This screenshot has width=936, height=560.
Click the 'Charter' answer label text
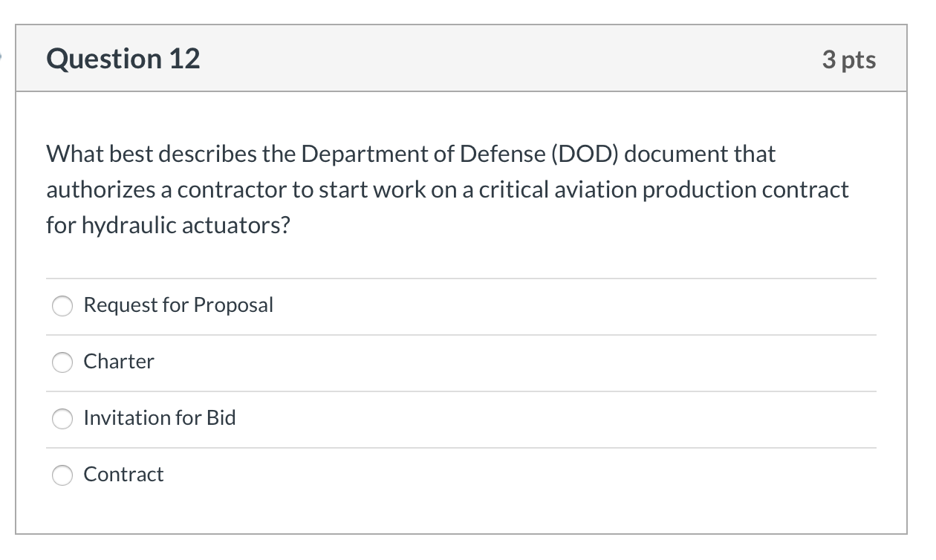point(119,362)
